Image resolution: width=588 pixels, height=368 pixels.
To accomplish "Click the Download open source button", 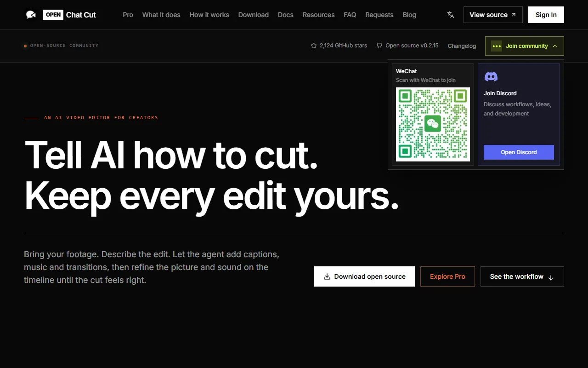I will (x=364, y=276).
